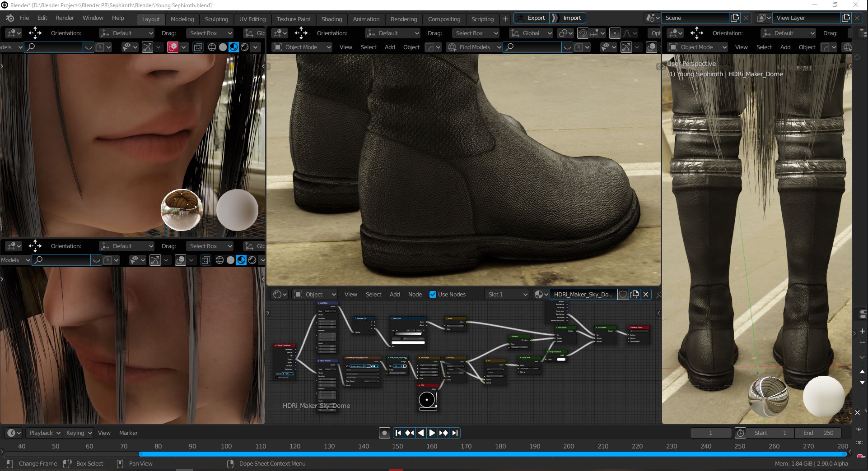This screenshot has height=471, width=868.
Task: Open the Add menu in shader editor
Action: (x=395, y=294)
